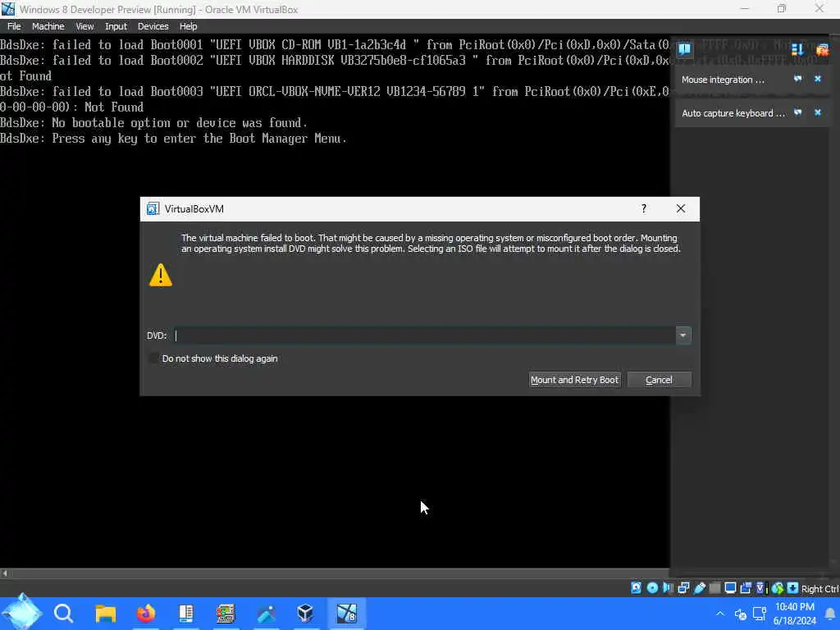The image size is (840, 630).
Task: Click the notification sort order icon
Action: pos(797,50)
